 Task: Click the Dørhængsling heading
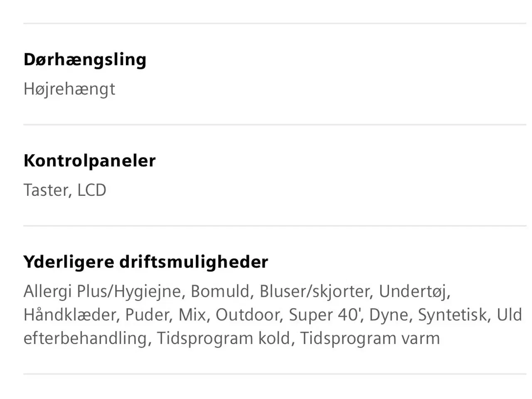(85, 60)
